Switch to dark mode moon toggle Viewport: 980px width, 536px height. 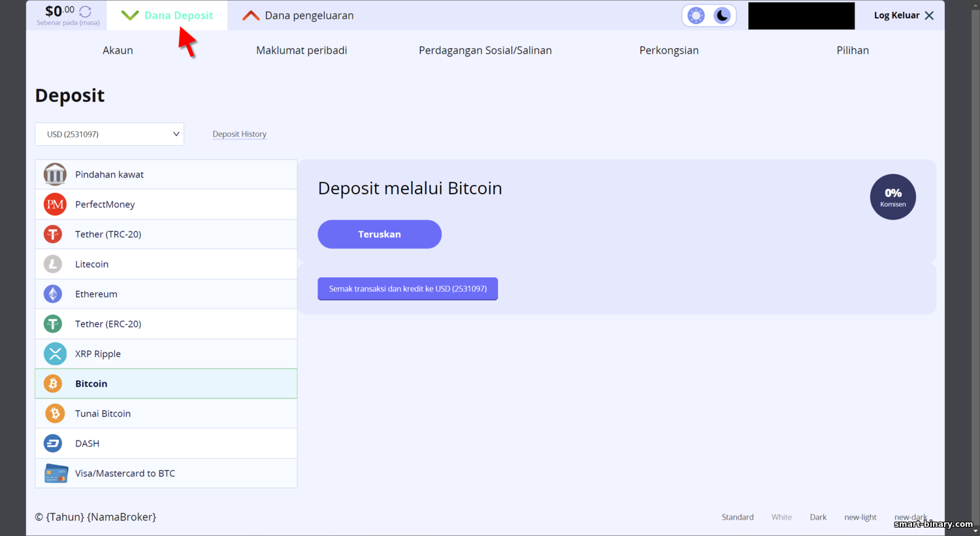(722, 16)
